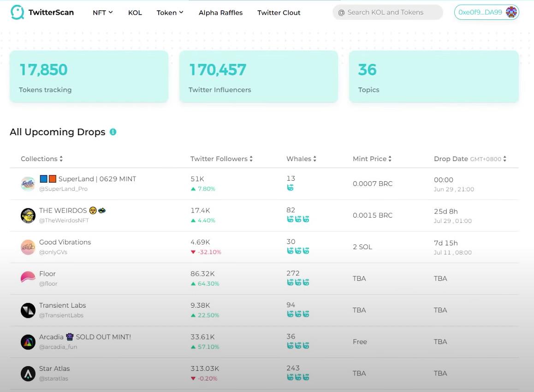Sort the table by Whales

(301, 159)
